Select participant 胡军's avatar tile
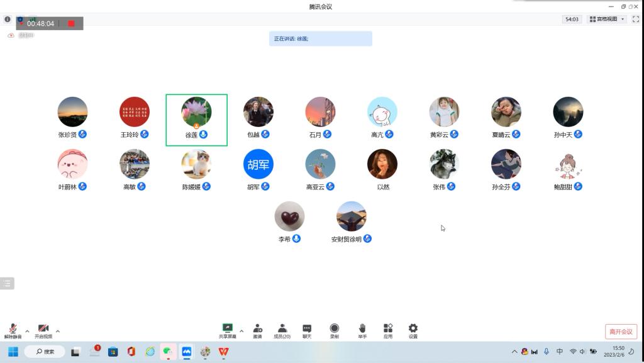The image size is (644, 363). [x=258, y=164]
